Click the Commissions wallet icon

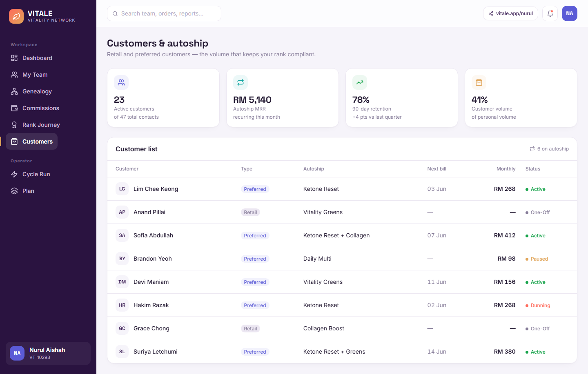pos(14,108)
